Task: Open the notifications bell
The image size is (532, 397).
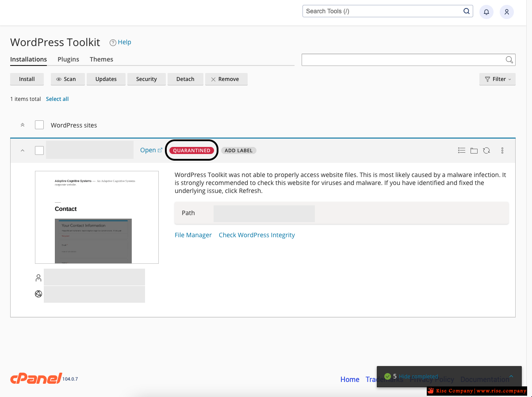Action: [x=486, y=12]
